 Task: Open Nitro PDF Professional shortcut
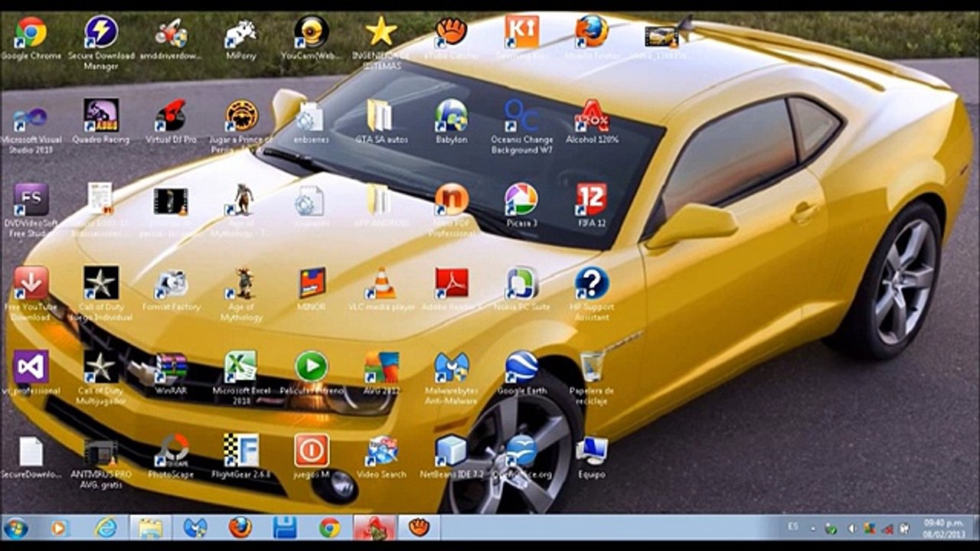click(x=452, y=200)
